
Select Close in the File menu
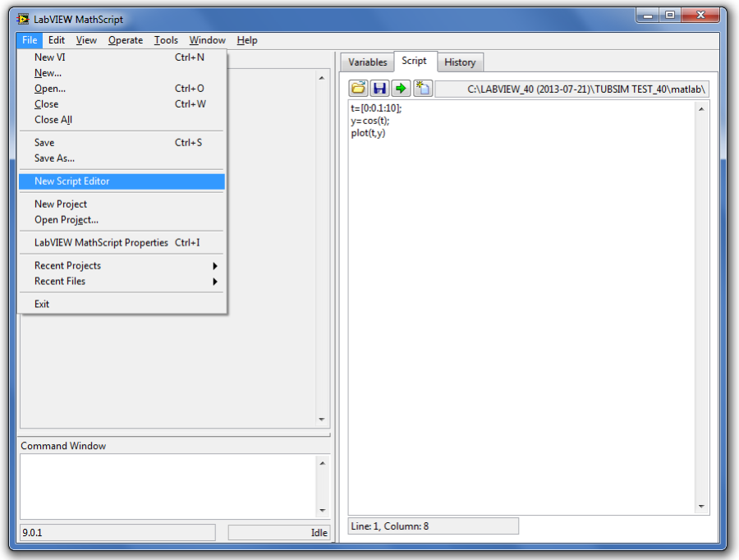(122, 104)
